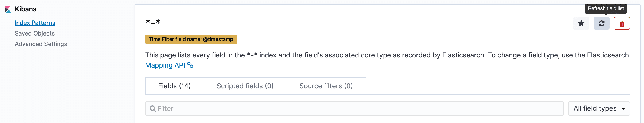Image resolution: width=644 pixels, height=123 pixels.
Task: Set this index pattern as default with star
Action: [x=581, y=23]
